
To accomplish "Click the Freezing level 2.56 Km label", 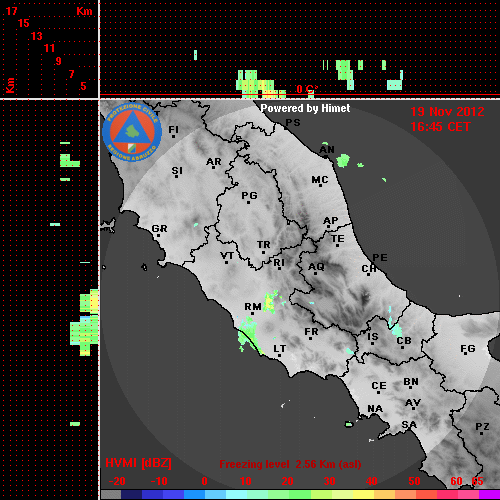I will click(290, 464).
